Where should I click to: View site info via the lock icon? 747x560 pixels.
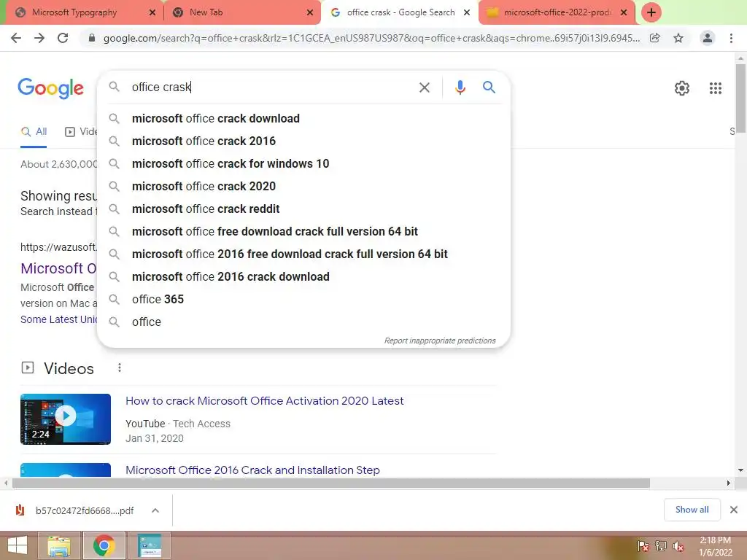[x=92, y=38]
